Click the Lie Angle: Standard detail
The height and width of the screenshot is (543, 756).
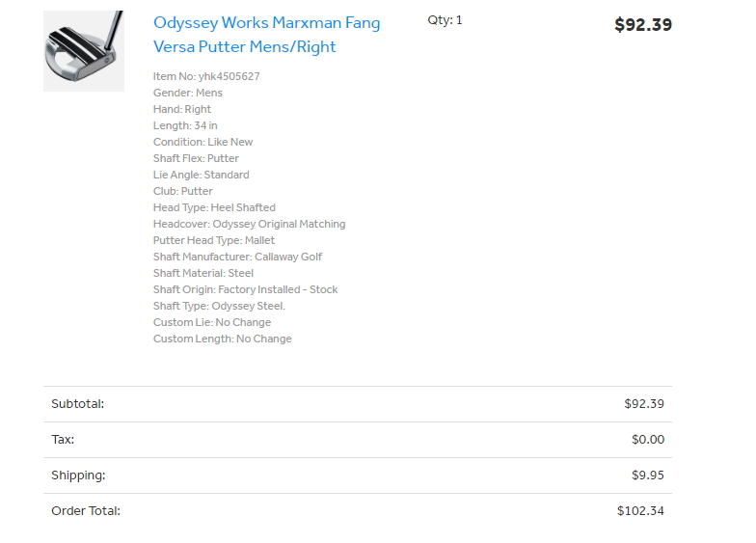pos(201,175)
